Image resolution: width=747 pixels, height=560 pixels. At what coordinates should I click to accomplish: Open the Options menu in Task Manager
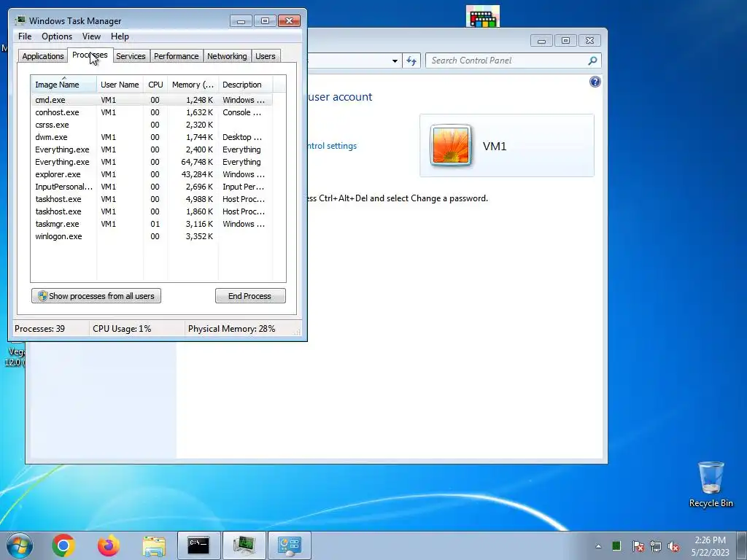point(57,36)
